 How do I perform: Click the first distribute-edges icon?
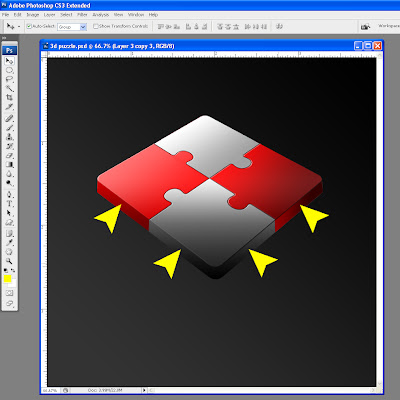click(220, 26)
